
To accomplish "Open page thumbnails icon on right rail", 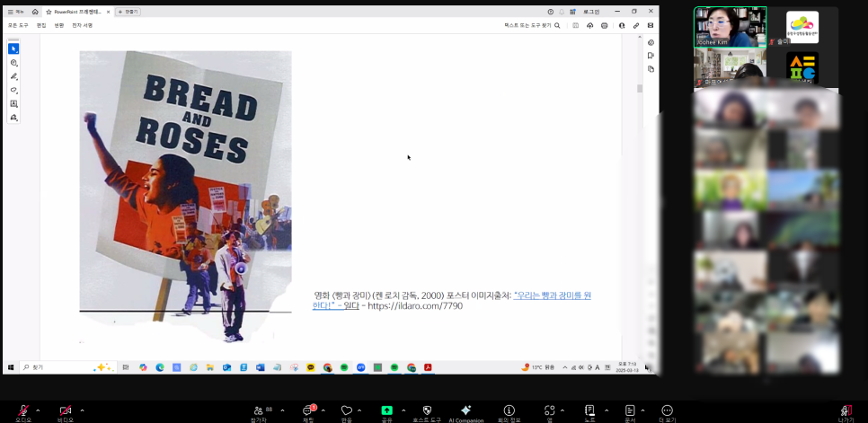I will coord(651,69).
